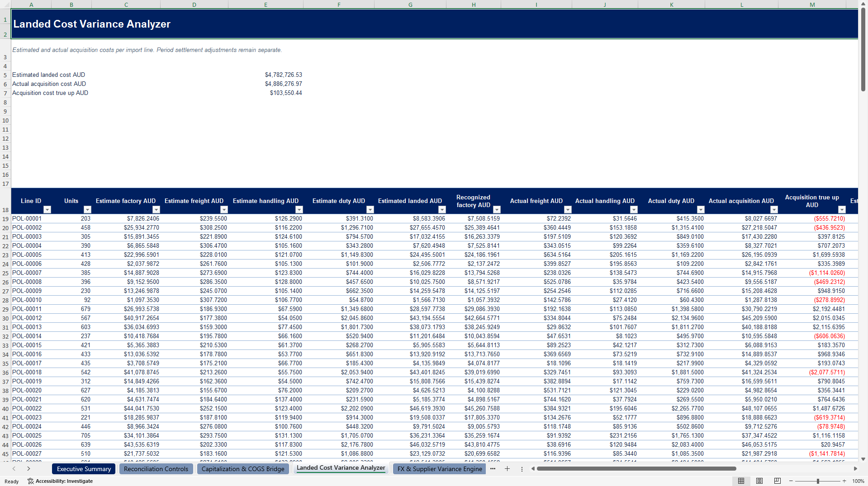Image resolution: width=868 pixels, height=486 pixels.
Task: Expand Recognized factory AUD filter
Action: [497, 210]
